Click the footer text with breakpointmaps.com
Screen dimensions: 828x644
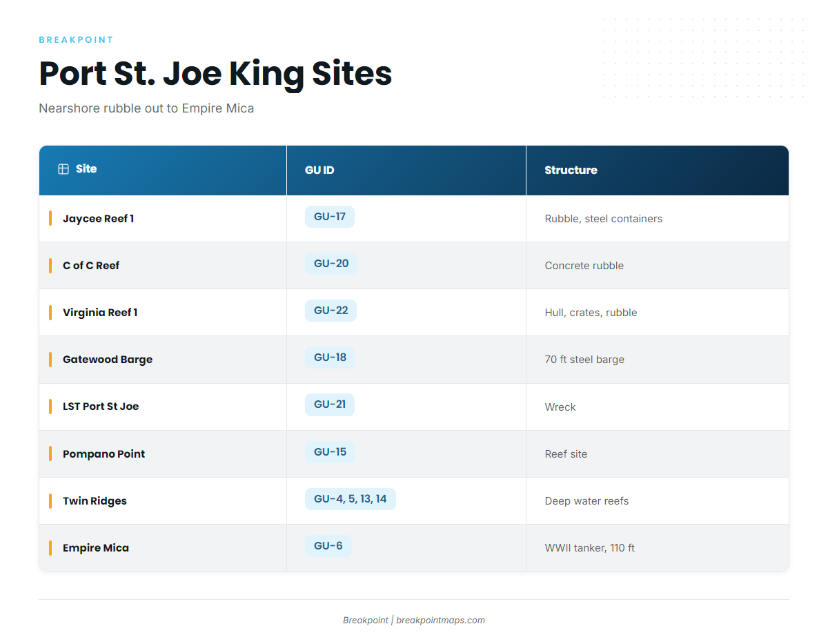(414, 621)
